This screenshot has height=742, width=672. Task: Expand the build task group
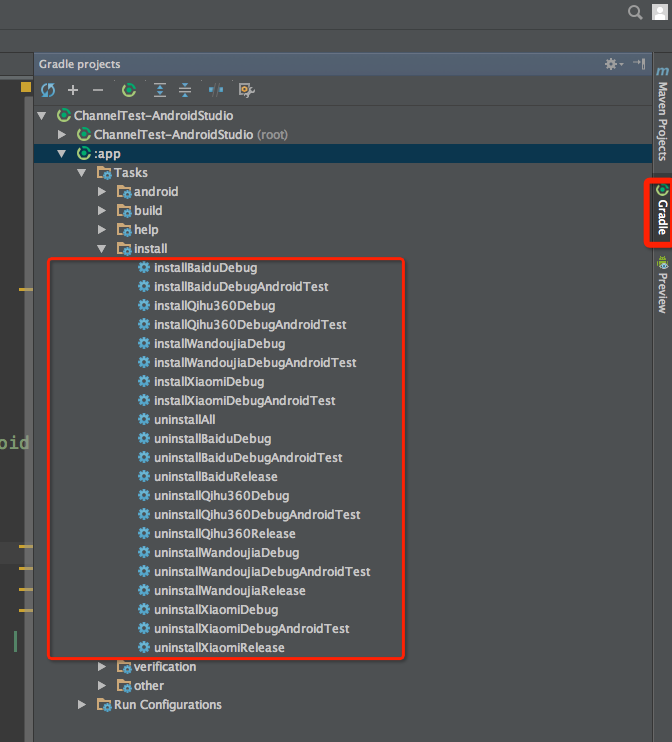pos(102,211)
